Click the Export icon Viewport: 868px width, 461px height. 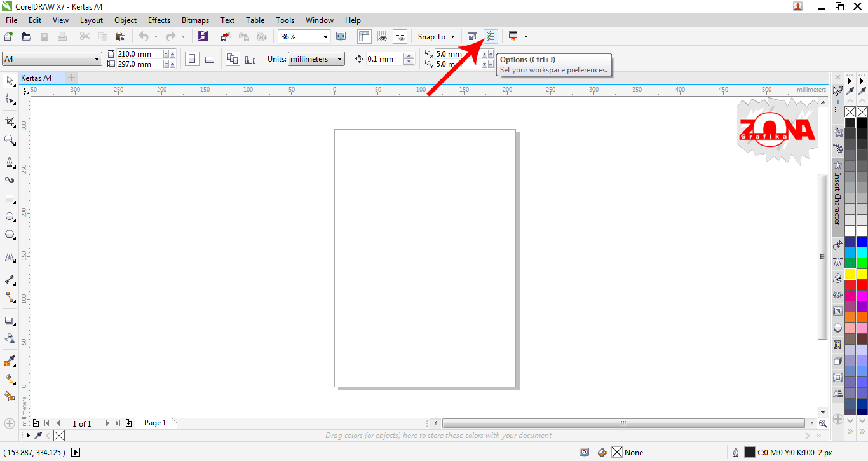pos(244,37)
